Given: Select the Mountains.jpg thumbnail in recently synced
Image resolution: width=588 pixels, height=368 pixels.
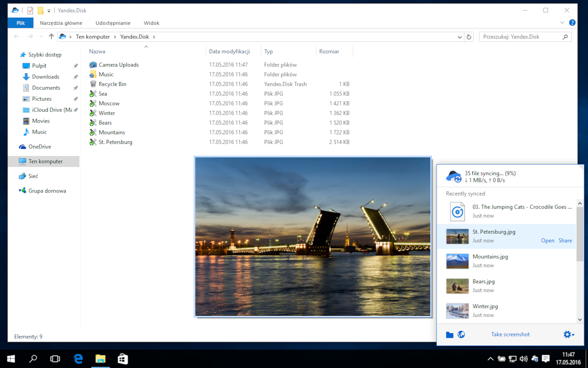Looking at the screenshot, I should [457, 261].
